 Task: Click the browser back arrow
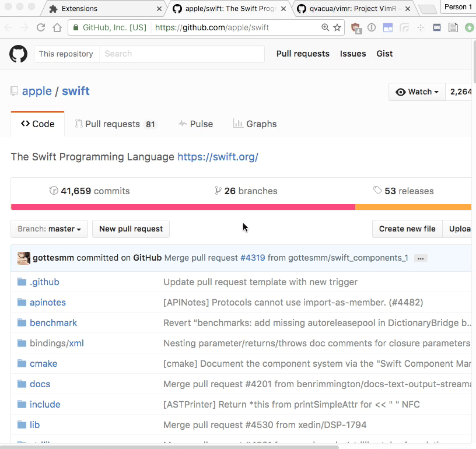pos(9,27)
